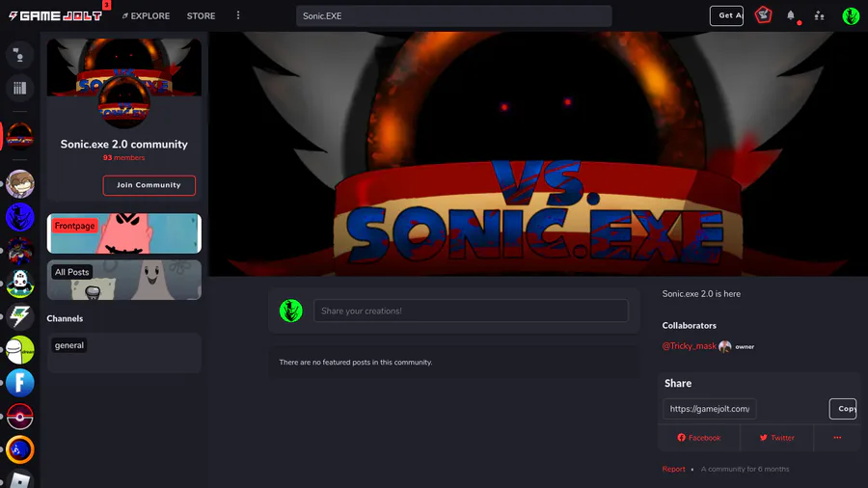The height and width of the screenshot is (488, 868).
Task: Open the brown-haired cartoon community icon
Action: click(x=20, y=183)
